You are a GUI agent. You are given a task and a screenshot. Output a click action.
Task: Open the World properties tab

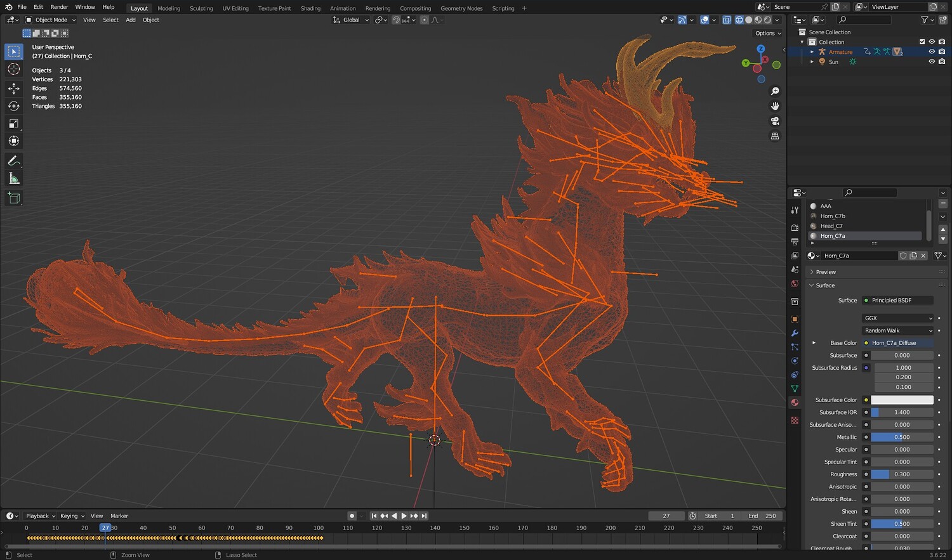coord(795,283)
